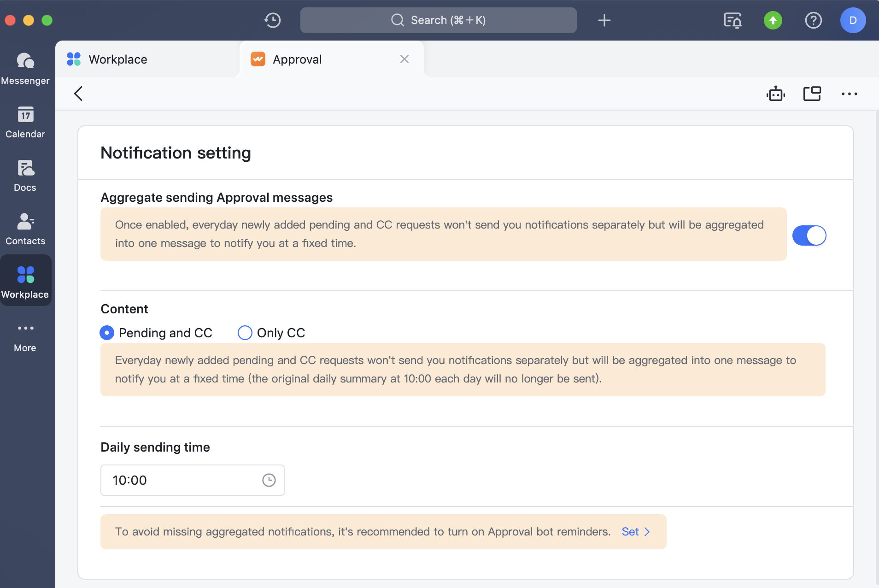
Task: Open the daily sending time picker
Action: tap(269, 480)
